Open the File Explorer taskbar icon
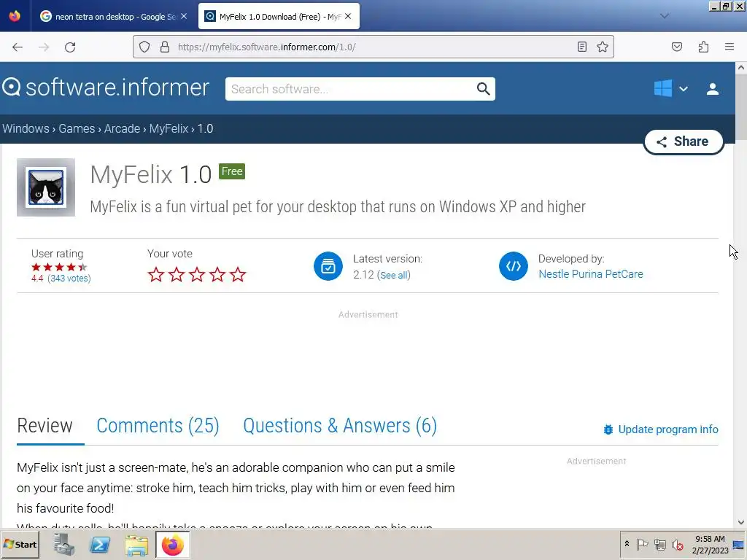 (136, 545)
